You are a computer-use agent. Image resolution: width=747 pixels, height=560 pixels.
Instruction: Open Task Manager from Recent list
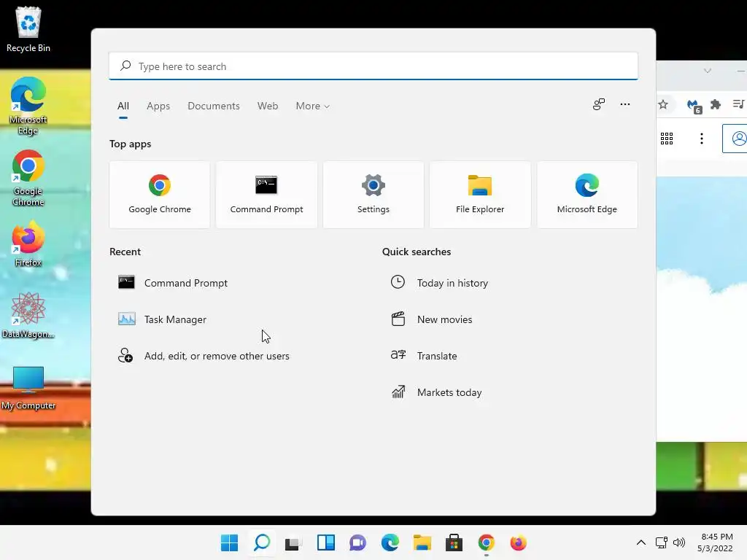(x=163, y=319)
